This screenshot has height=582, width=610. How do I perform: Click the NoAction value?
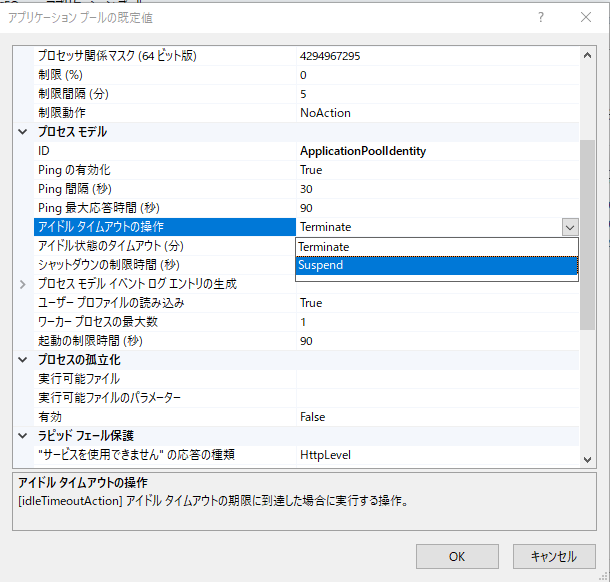pyautogui.click(x=325, y=113)
